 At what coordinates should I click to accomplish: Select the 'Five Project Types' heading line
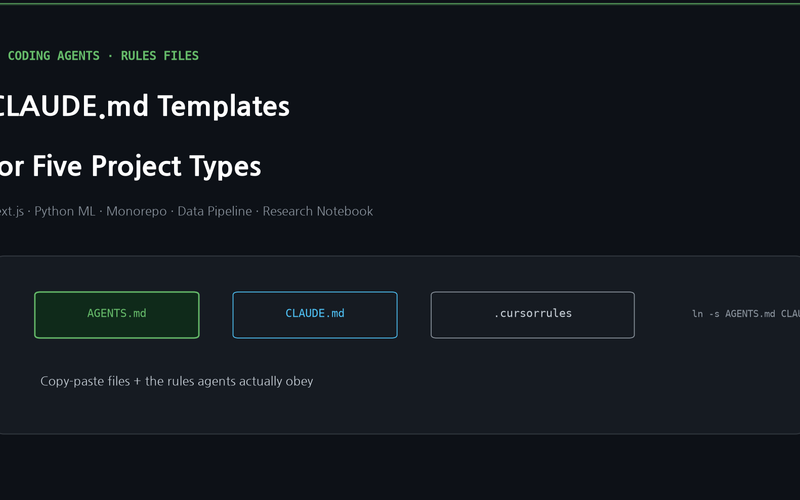tap(130, 166)
